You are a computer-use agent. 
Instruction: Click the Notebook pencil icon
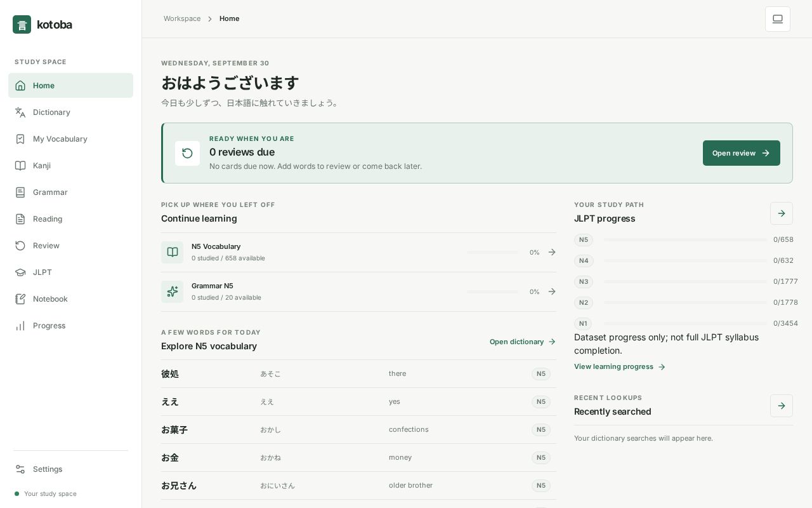click(x=20, y=299)
